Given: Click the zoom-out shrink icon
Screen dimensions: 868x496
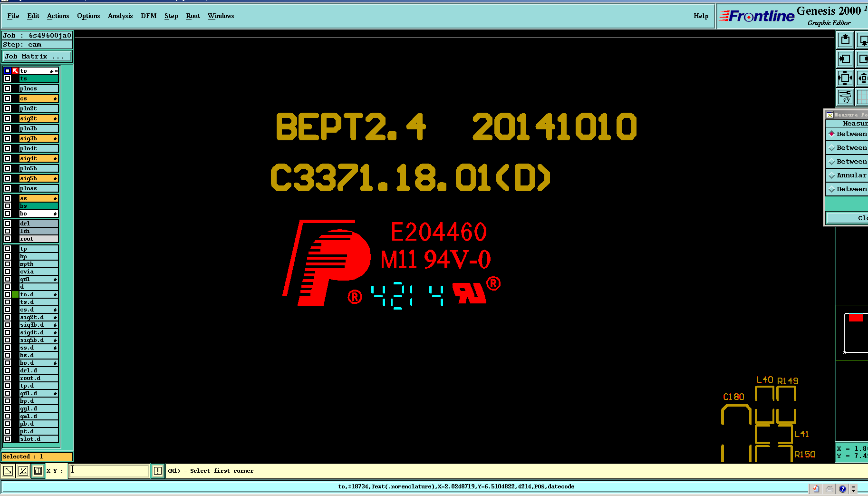Looking at the screenshot, I should 863,78.
